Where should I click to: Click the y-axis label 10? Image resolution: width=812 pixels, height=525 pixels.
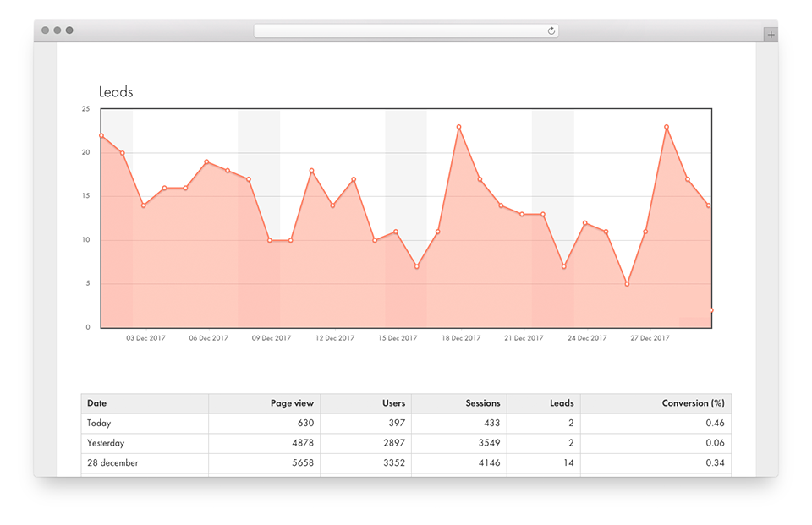point(85,240)
